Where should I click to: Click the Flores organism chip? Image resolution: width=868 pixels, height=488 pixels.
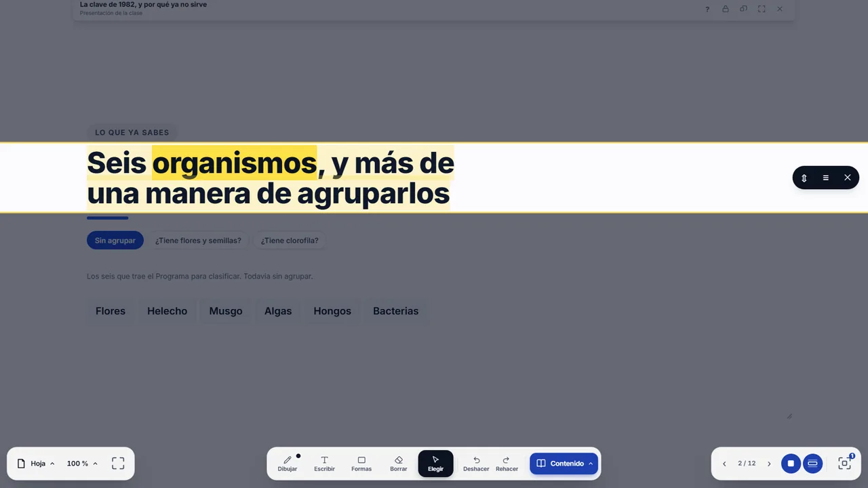(x=111, y=311)
